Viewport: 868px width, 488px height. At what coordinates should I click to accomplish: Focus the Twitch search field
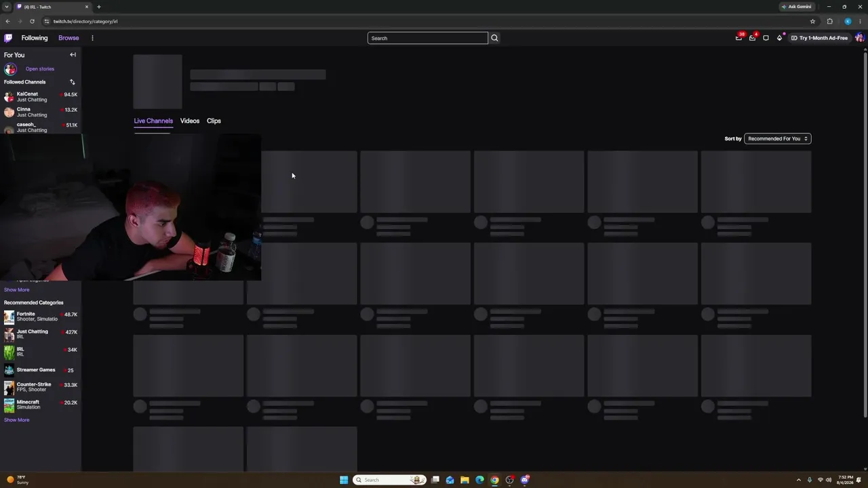428,38
